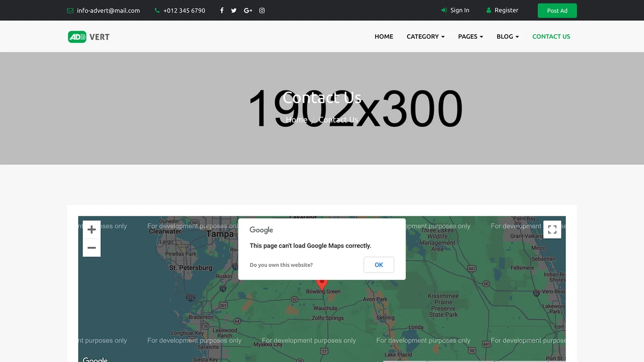Open the Instagram social icon
The image size is (644, 362).
(x=262, y=11)
